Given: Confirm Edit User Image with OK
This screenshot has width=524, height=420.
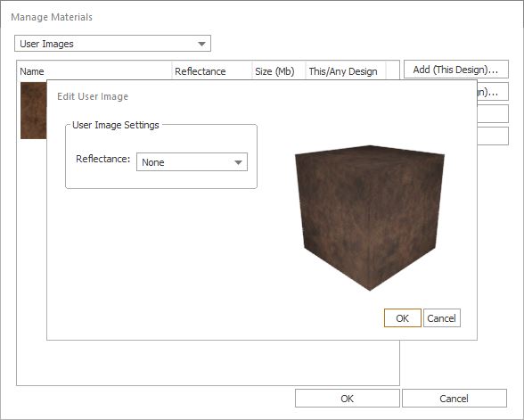Looking at the screenshot, I should 403,317.
